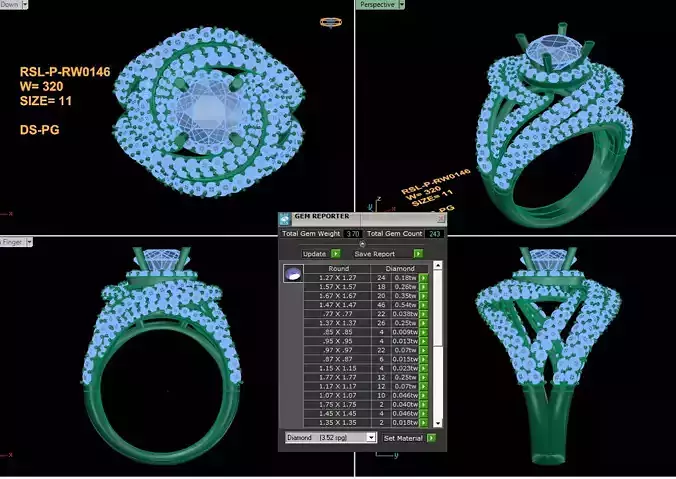Click green arrow for 1.75 X 1.75 row

point(423,404)
